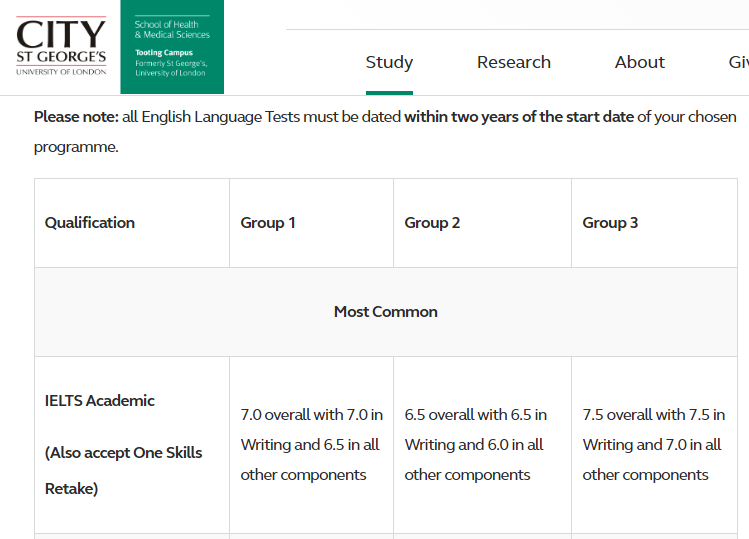Select the 7.0 overall Group 1 IELTS cell
The height and width of the screenshot is (539, 749).
(311, 445)
